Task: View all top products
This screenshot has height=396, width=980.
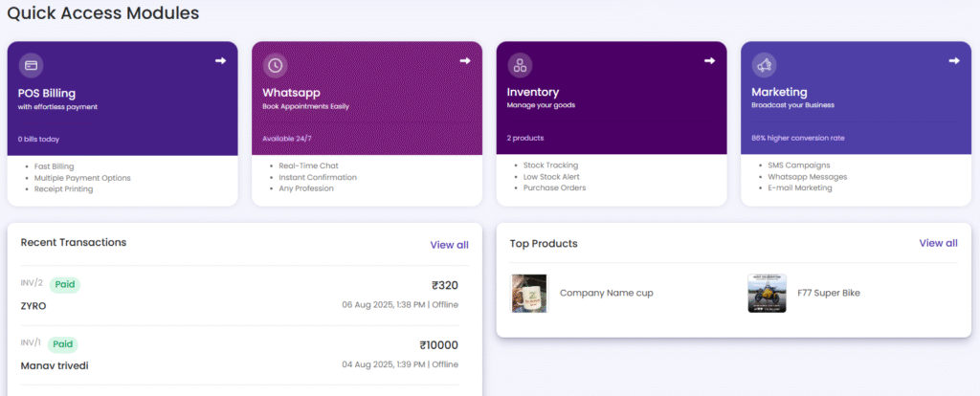Action: click(938, 243)
